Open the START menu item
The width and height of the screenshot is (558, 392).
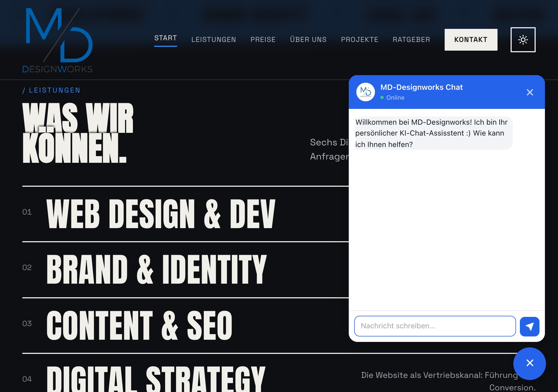(x=165, y=38)
